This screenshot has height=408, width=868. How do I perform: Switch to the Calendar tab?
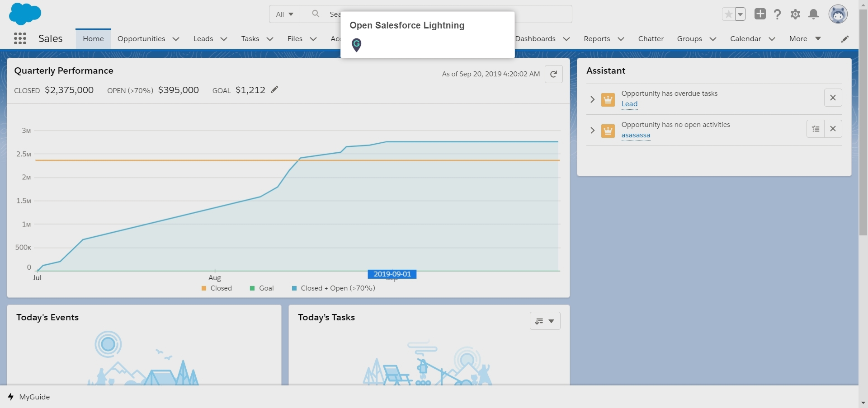click(x=745, y=39)
